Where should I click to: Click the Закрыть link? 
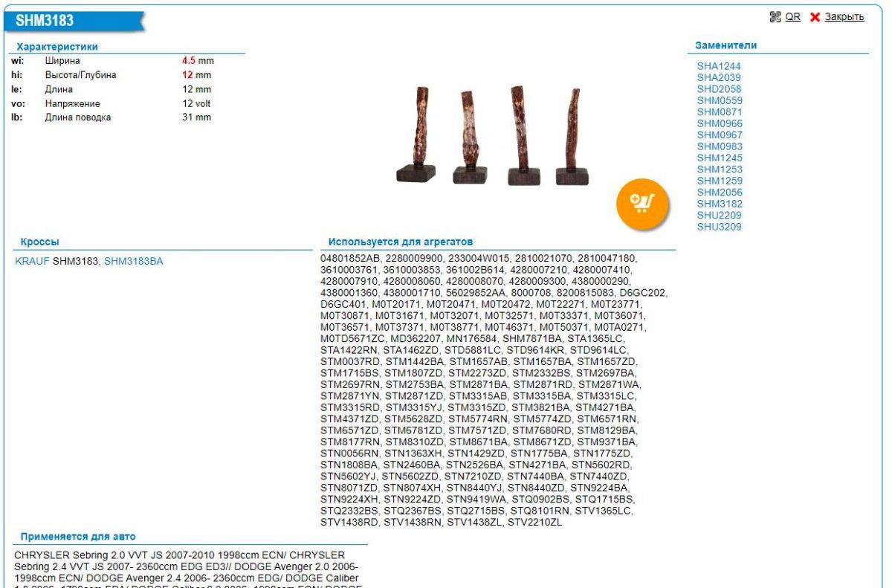click(x=844, y=17)
